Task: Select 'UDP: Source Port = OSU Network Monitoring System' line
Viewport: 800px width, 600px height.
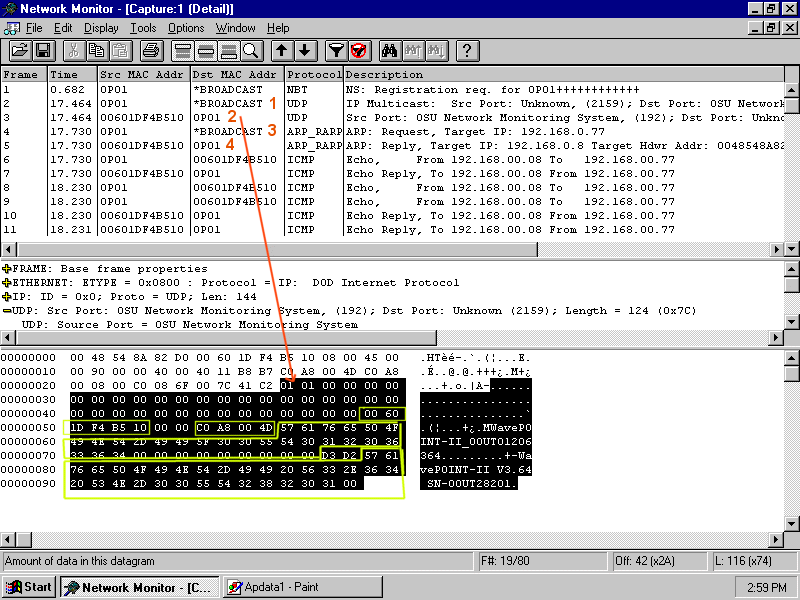Action: (190, 324)
